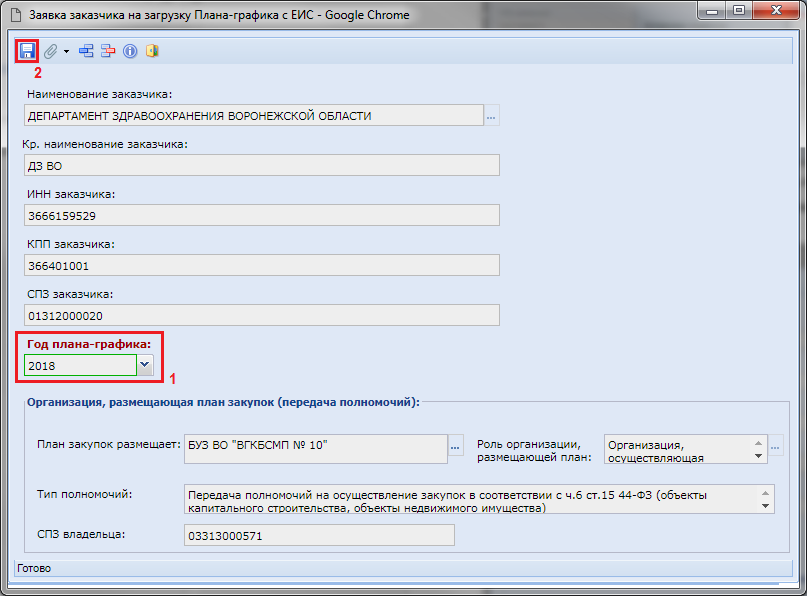Click the КПП заказчика field
The width and height of the screenshot is (807, 596).
click(260, 265)
